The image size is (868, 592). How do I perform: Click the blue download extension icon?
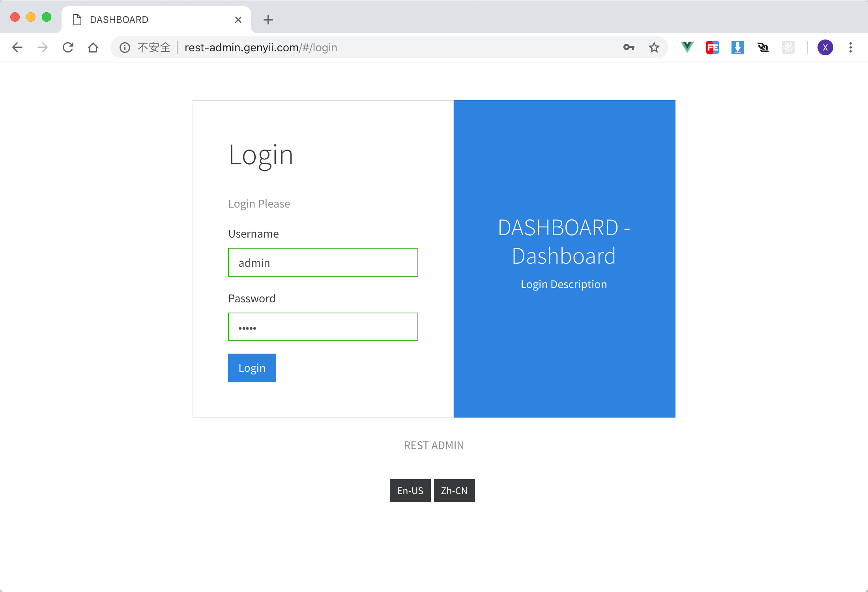point(737,47)
